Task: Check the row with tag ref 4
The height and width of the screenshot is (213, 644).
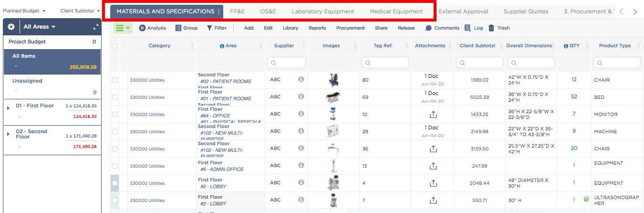Action: click(114, 183)
